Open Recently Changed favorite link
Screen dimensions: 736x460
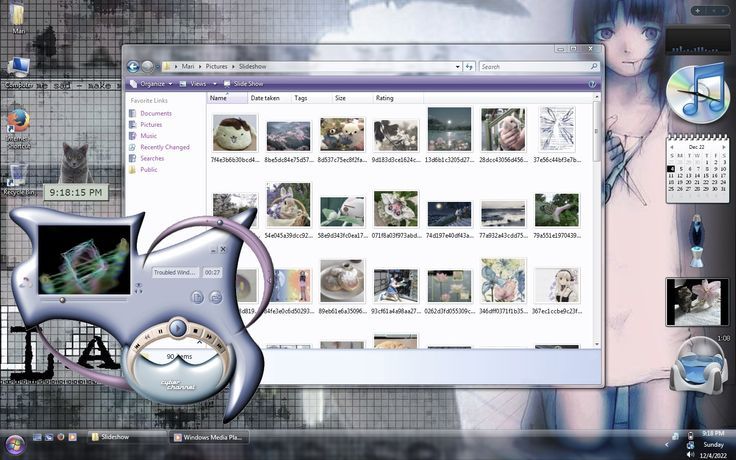pyautogui.click(x=164, y=147)
